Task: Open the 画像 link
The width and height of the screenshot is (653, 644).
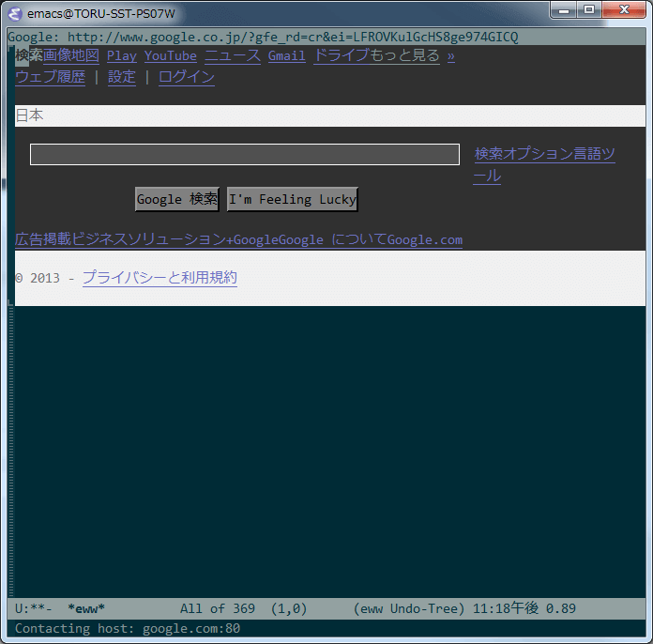Action: (x=57, y=55)
